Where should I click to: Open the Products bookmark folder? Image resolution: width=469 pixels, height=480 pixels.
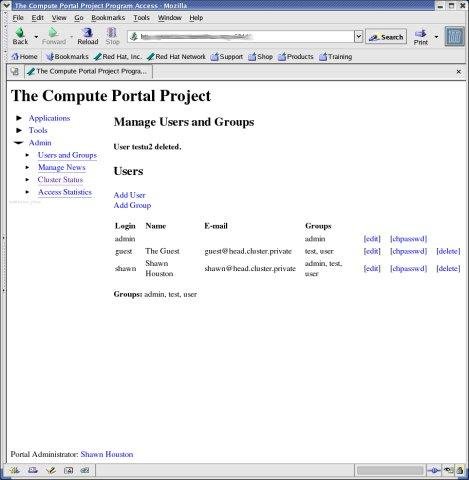(x=296, y=57)
